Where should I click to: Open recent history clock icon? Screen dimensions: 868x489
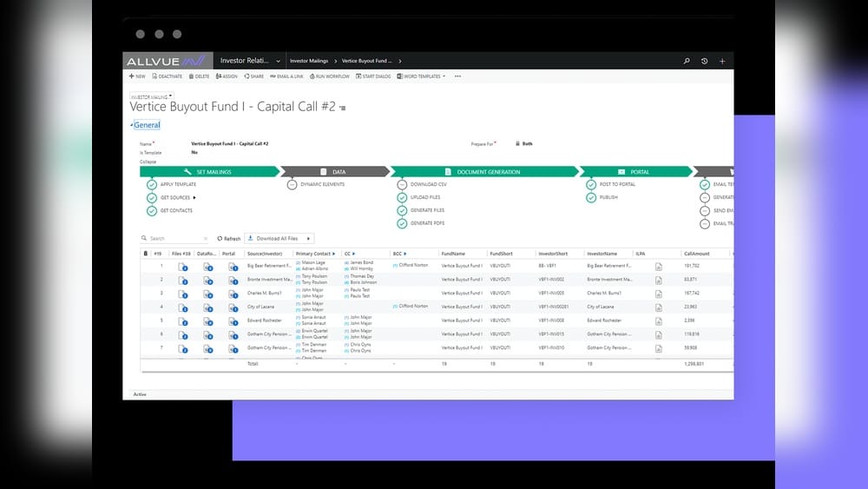tap(704, 61)
